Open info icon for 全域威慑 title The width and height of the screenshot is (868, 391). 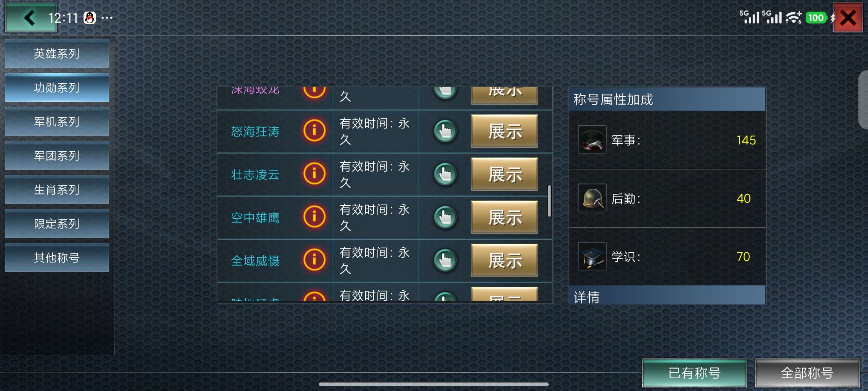click(314, 260)
